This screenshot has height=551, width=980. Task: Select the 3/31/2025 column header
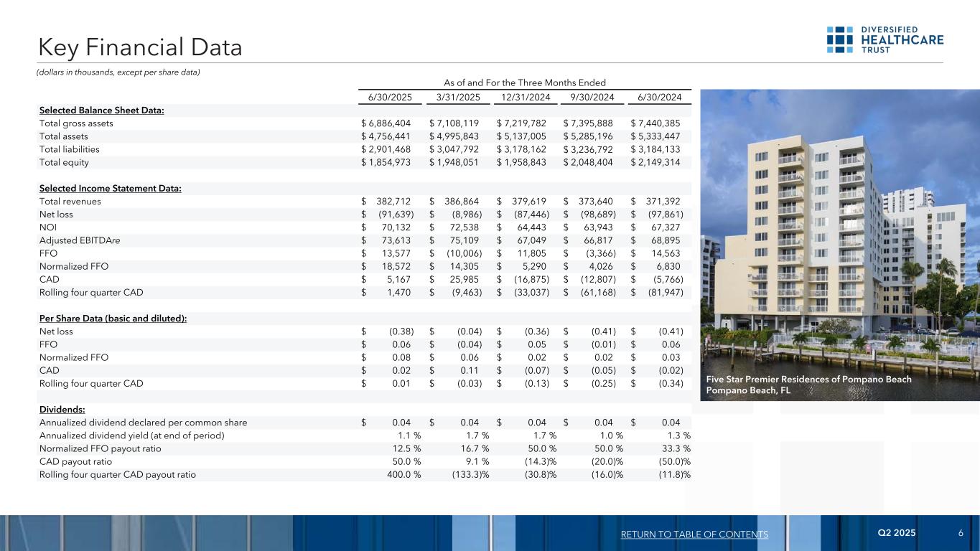(458, 97)
